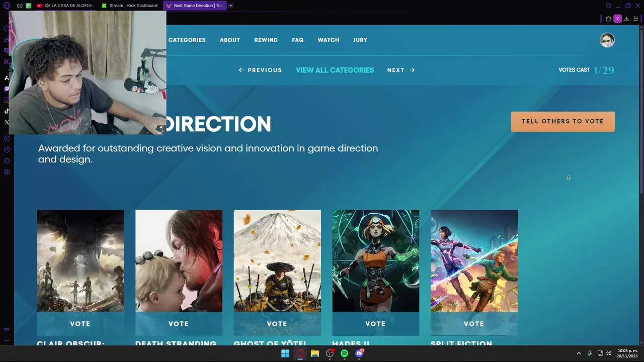Click VIEW ALL CATEGORIES link
The image size is (644, 362).
point(335,70)
